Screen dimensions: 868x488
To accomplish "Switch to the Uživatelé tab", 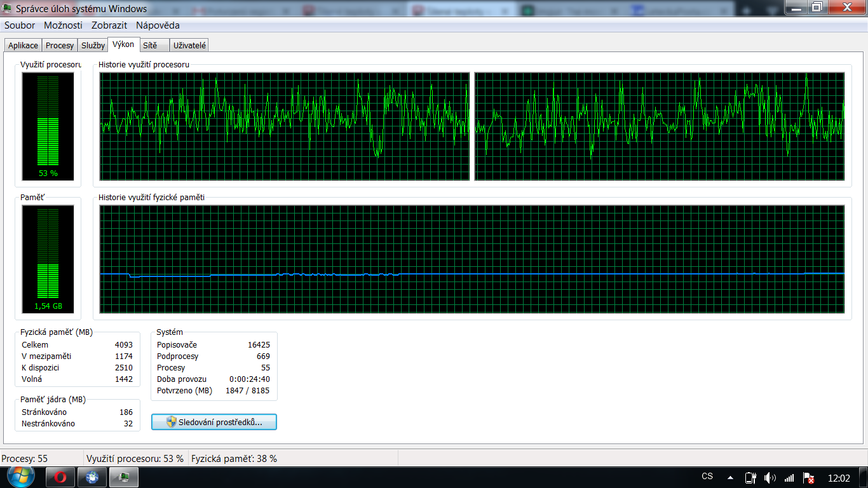I will pos(190,46).
